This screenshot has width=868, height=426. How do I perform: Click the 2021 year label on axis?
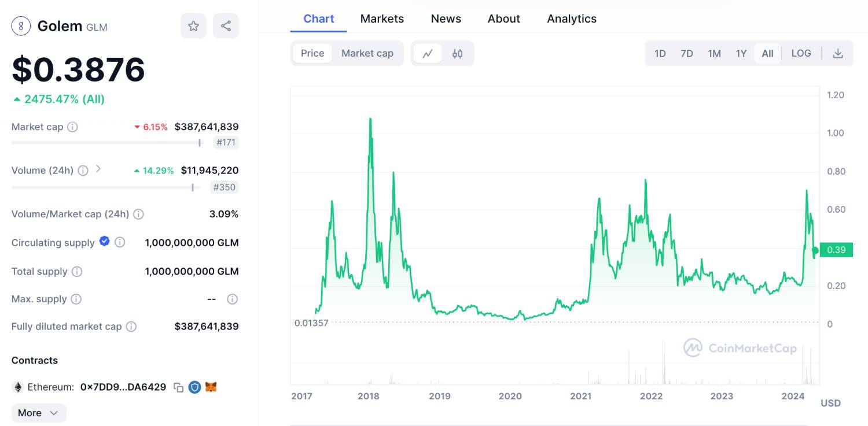580,396
